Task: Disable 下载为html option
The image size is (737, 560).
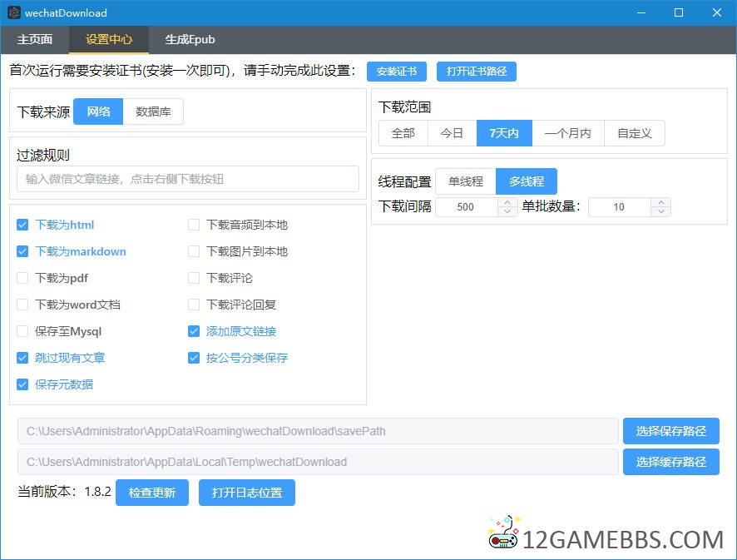Action: coord(22,225)
